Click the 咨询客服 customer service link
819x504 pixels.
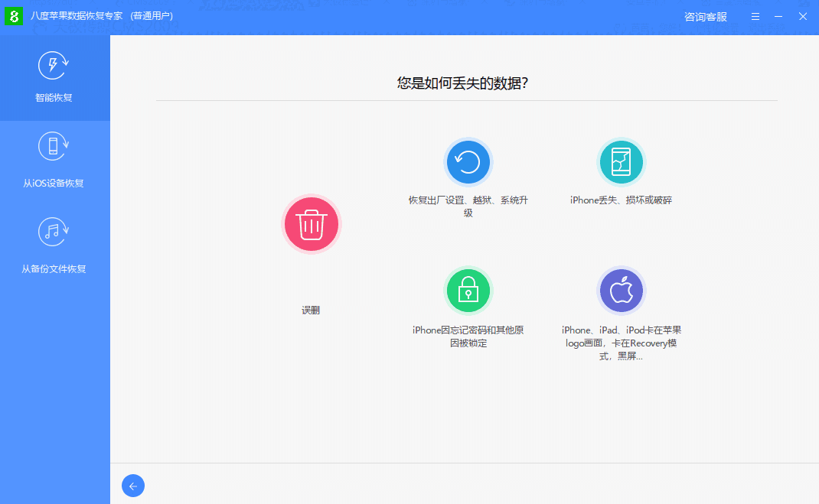pyautogui.click(x=705, y=16)
